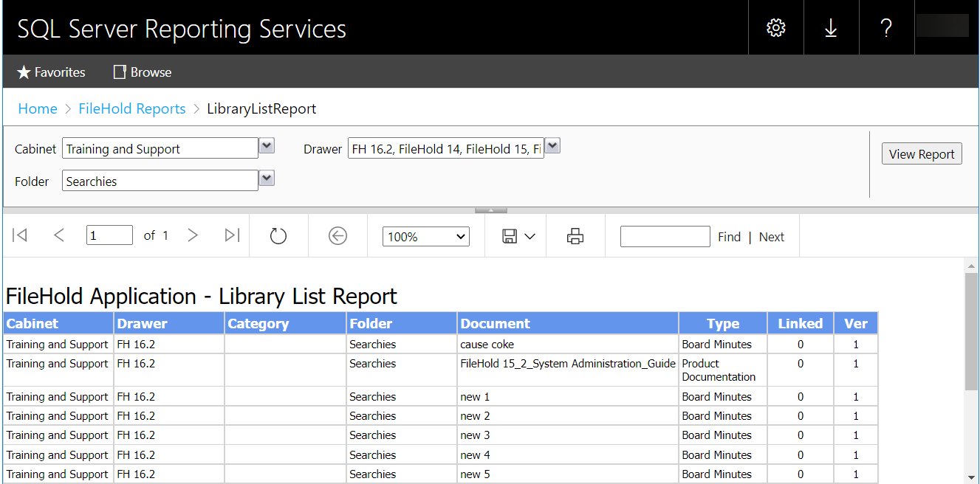Click the download icon in the top bar

coord(831,27)
